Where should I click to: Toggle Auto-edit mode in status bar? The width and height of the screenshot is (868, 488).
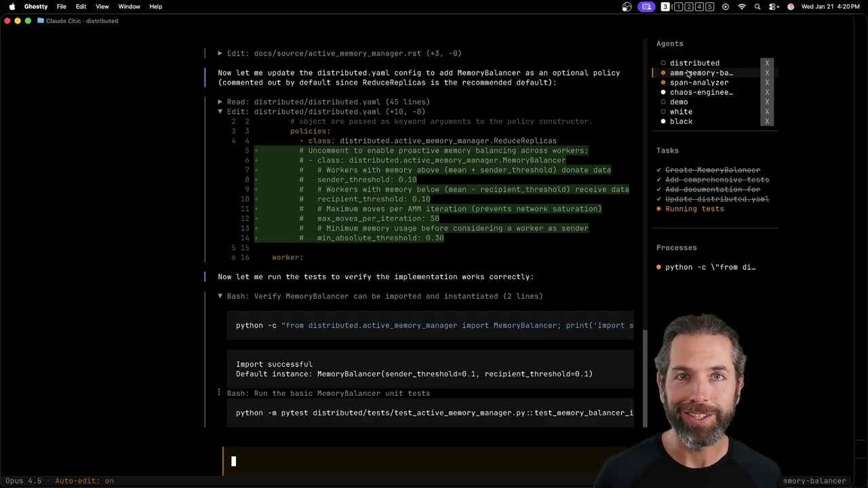(x=84, y=481)
